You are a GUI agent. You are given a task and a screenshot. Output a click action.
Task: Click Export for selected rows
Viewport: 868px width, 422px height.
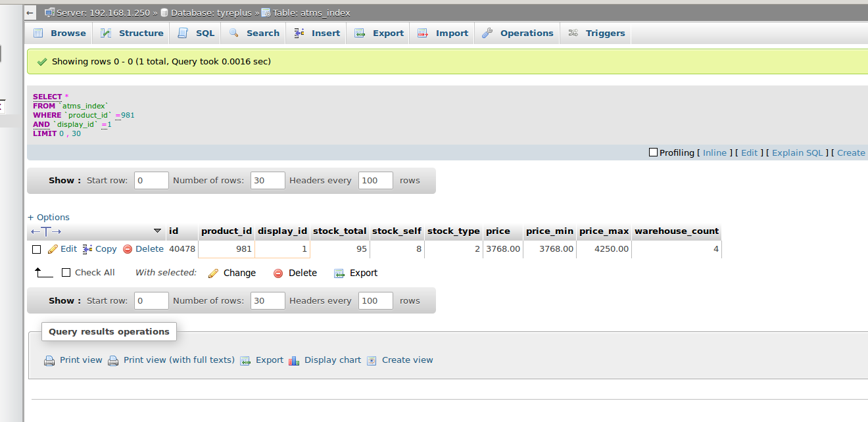(356, 273)
